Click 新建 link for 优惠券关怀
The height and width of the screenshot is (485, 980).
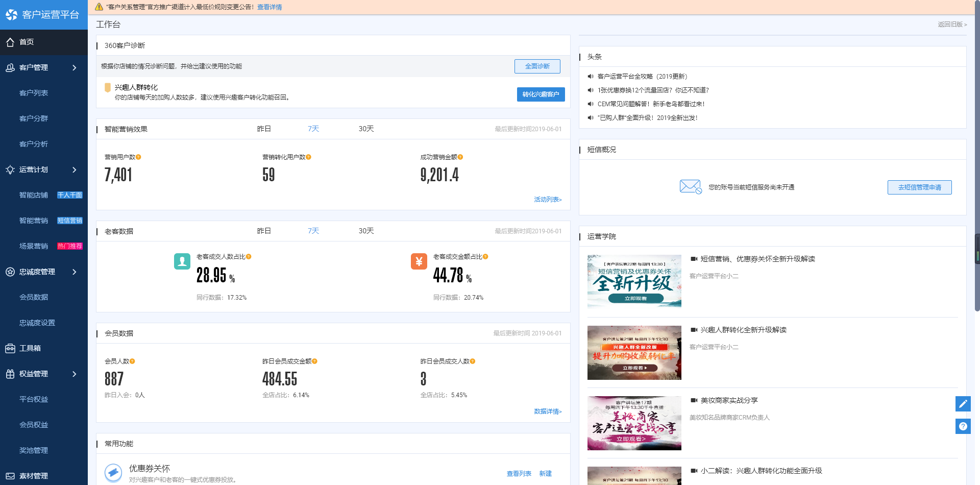pyautogui.click(x=545, y=474)
